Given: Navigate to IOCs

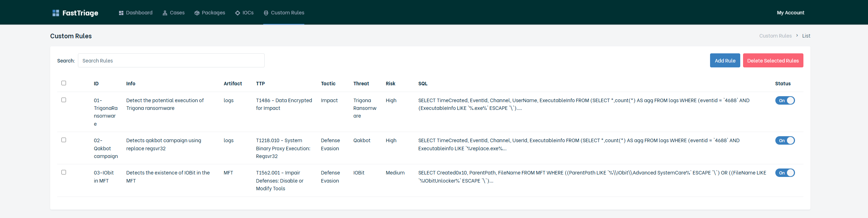Looking at the screenshot, I should (245, 13).
